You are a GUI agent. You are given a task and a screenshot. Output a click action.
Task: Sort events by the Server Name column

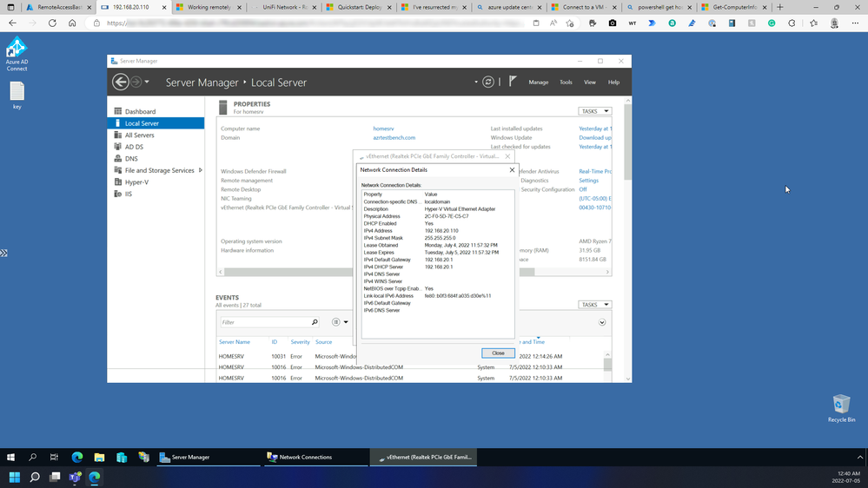point(235,342)
